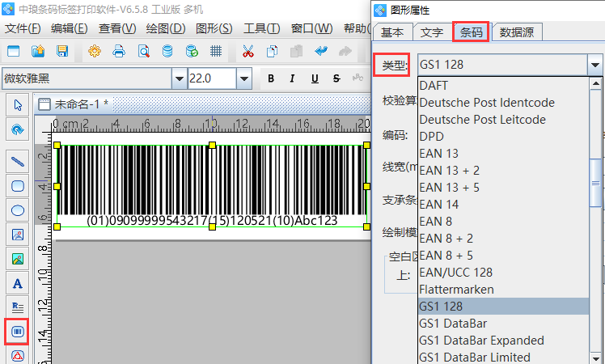The height and width of the screenshot is (364, 605).
Task: Choose Flattermarken barcode type
Action: tap(504, 289)
